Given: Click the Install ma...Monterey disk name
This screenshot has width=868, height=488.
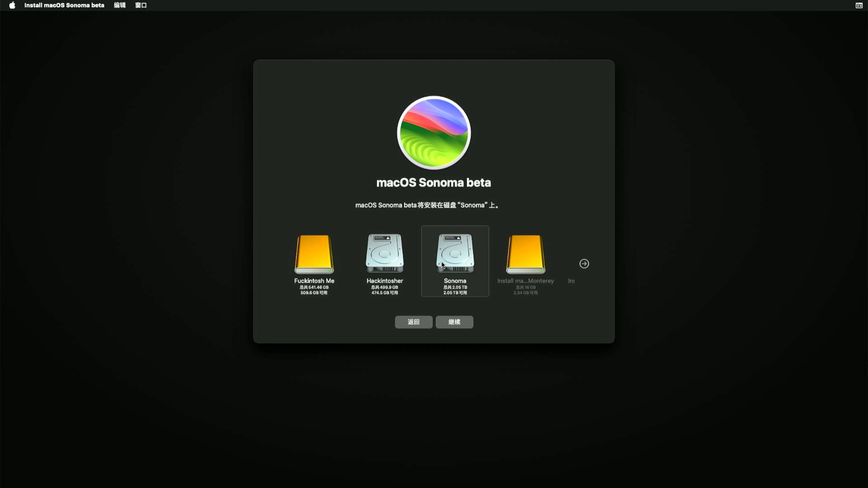Looking at the screenshot, I should tap(525, 281).
